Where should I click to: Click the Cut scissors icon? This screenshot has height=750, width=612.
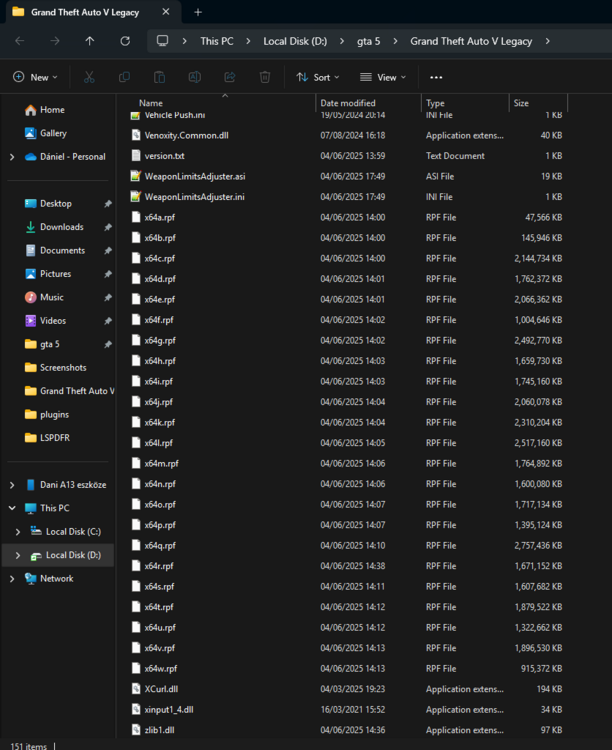tap(89, 77)
